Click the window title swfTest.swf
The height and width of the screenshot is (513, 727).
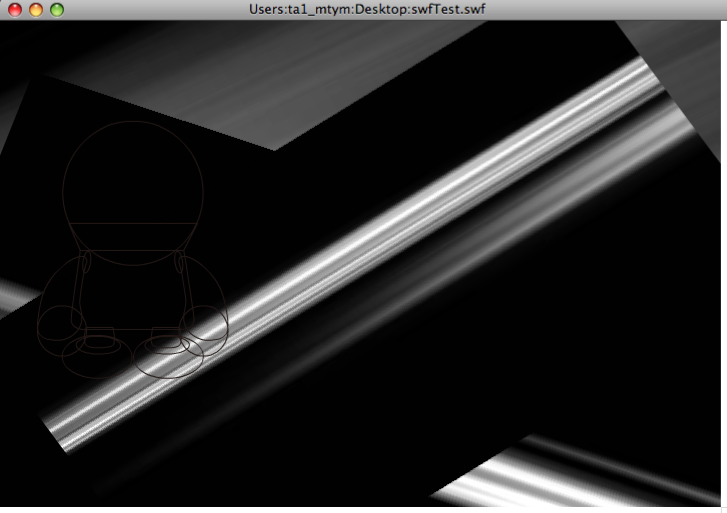(367, 9)
